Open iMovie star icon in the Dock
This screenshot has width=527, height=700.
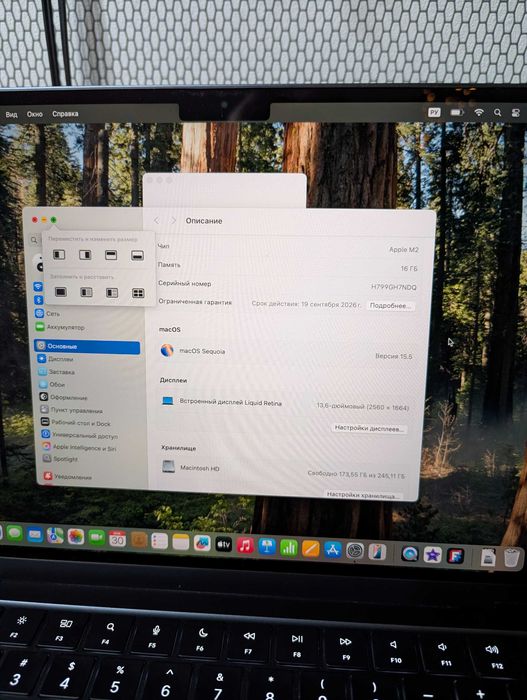click(432, 555)
